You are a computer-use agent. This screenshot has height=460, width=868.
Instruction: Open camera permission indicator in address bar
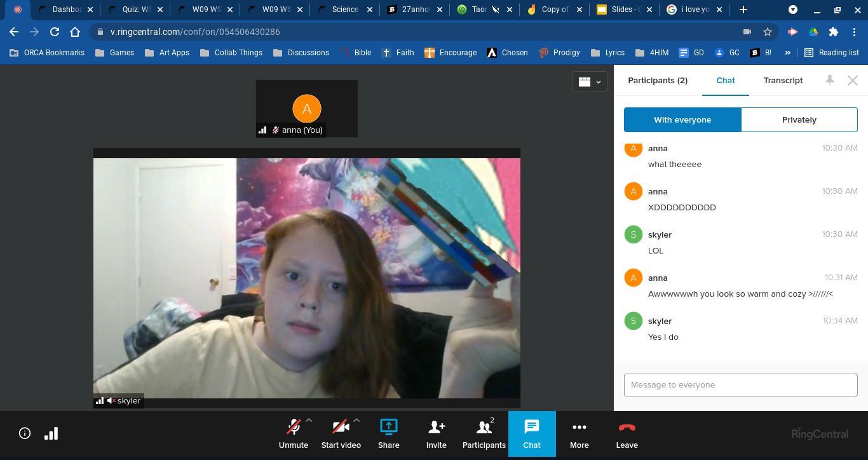click(x=747, y=32)
